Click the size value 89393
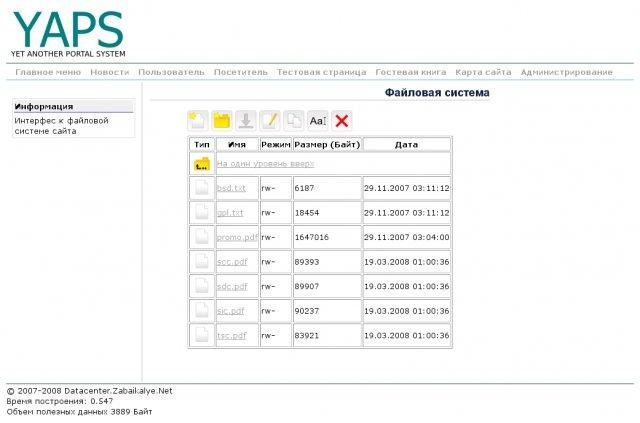 coord(307,262)
